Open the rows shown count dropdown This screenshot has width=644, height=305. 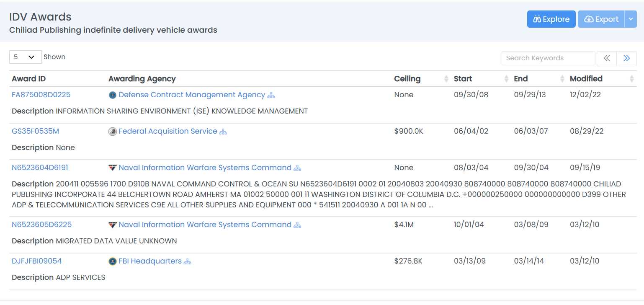click(x=26, y=57)
